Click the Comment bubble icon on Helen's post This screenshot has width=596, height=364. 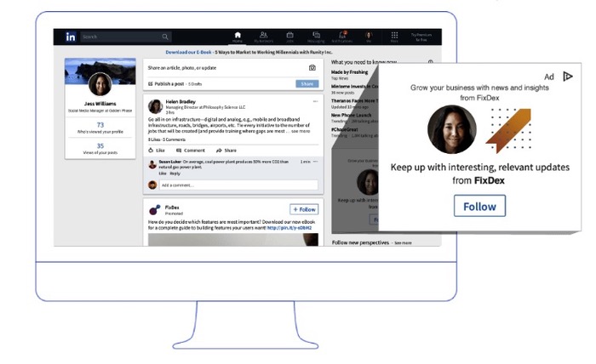[x=179, y=151]
